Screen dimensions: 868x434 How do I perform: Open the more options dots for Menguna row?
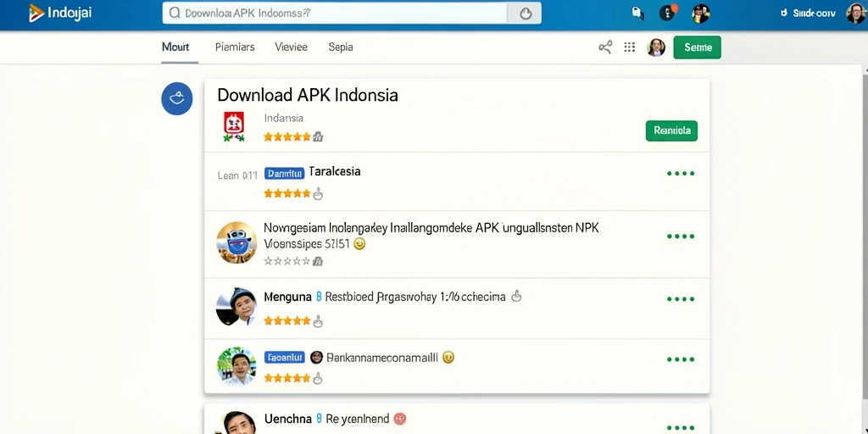click(x=681, y=299)
